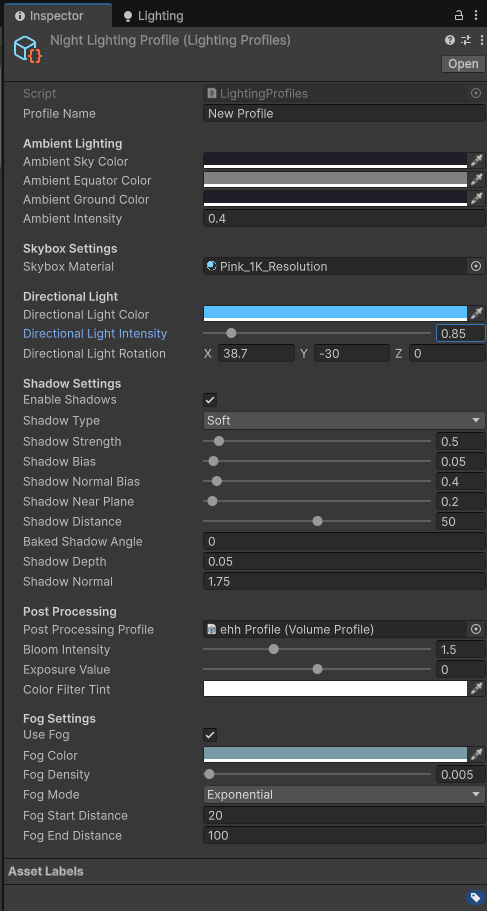Open the Inspector help icon
This screenshot has height=911, width=487.
pyautogui.click(x=449, y=40)
